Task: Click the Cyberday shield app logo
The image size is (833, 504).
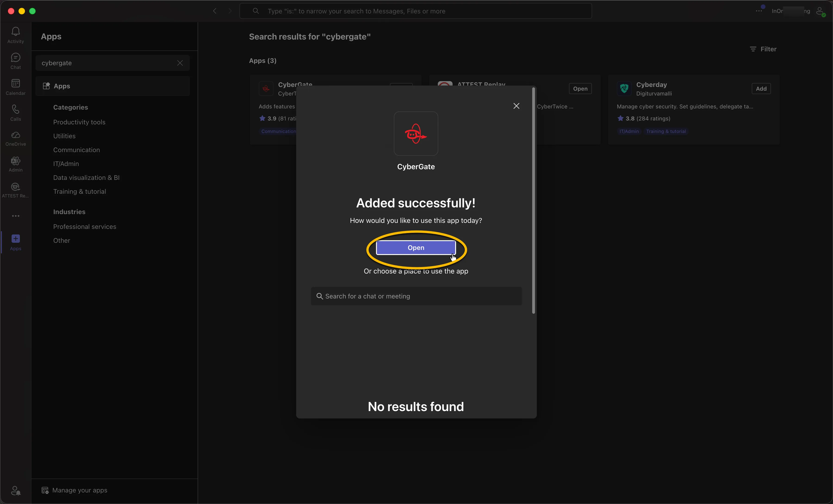Action: pos(624,89)
